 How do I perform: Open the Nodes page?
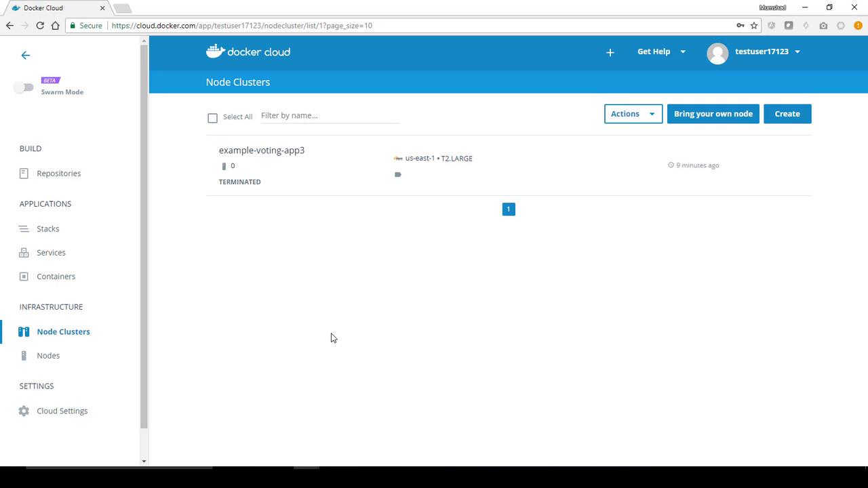click(x=48, y=356)
